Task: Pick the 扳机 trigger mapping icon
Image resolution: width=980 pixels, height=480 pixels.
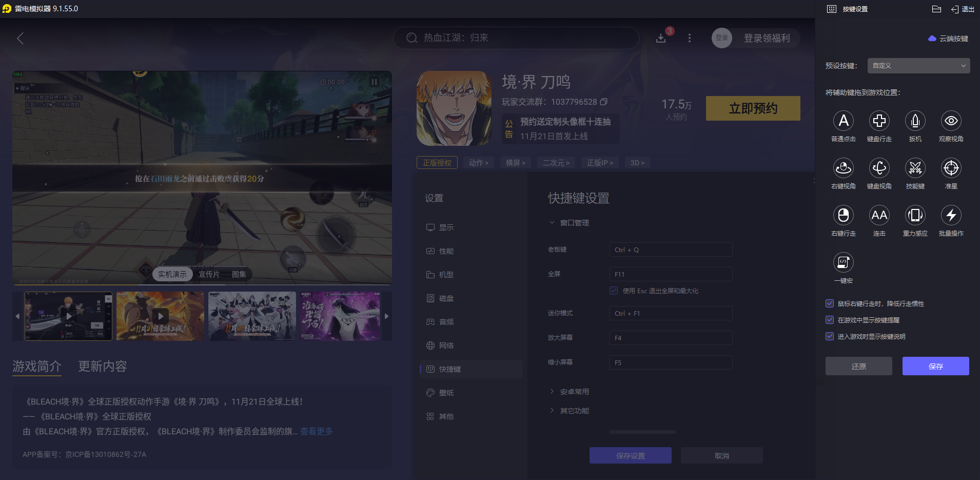Action: tap(915, 121)
